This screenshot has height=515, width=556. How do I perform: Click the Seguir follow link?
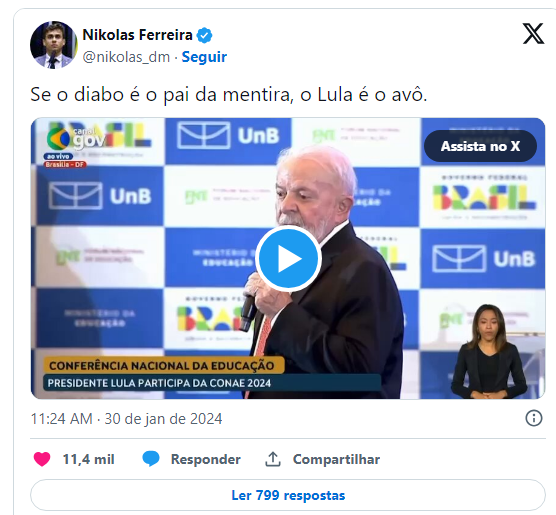coord(204,57)
